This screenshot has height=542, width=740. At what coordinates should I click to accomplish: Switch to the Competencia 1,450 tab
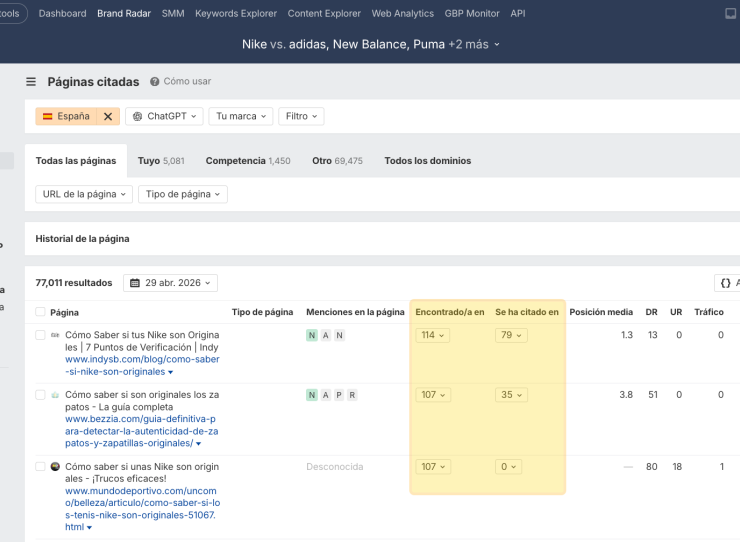click(248, 161)
